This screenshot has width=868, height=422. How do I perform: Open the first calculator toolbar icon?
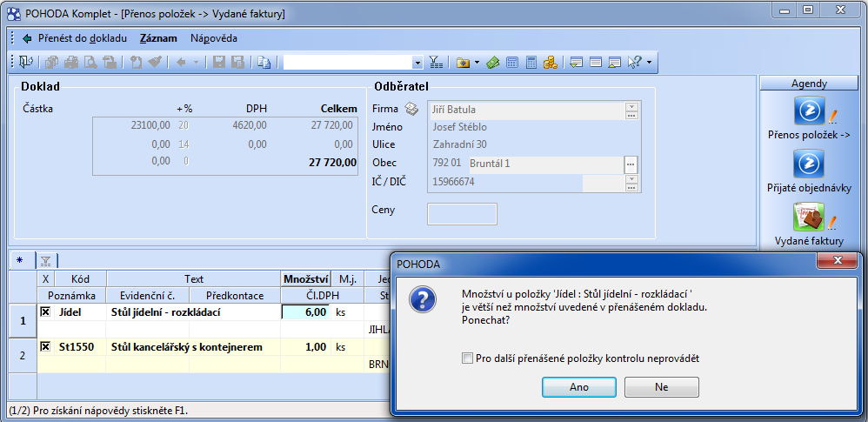coord(512,63)
